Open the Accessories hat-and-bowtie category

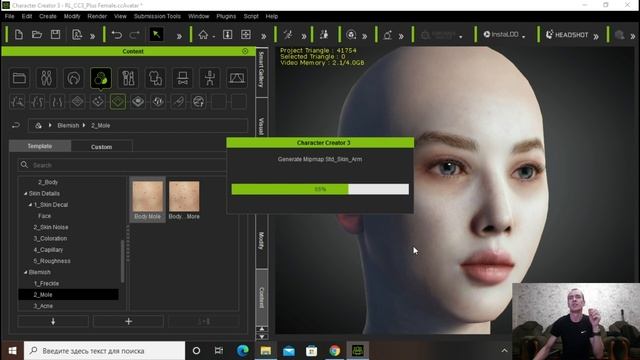point(182,78)
